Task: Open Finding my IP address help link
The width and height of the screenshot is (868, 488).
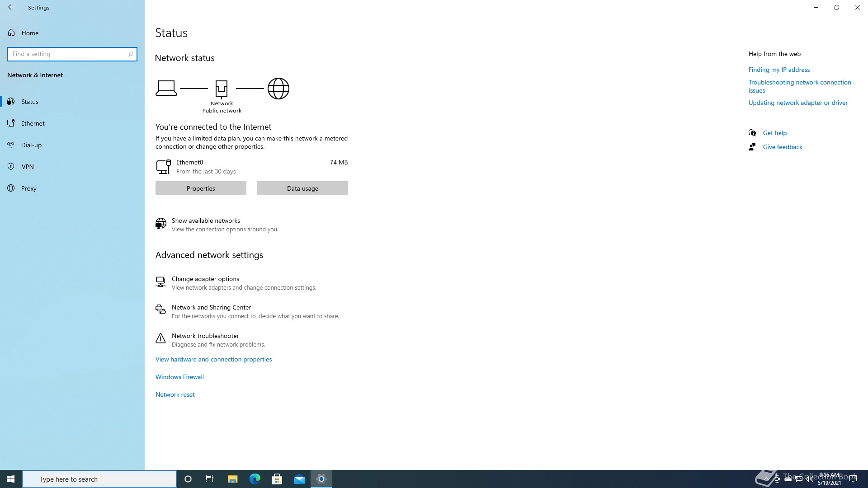Action: 779,70
